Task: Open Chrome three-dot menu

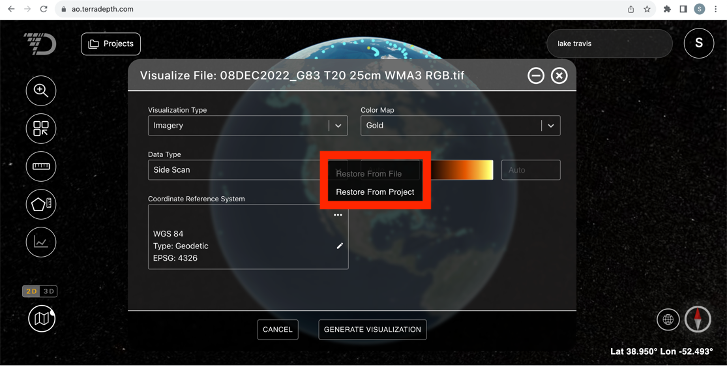Action: coord(715,9)
